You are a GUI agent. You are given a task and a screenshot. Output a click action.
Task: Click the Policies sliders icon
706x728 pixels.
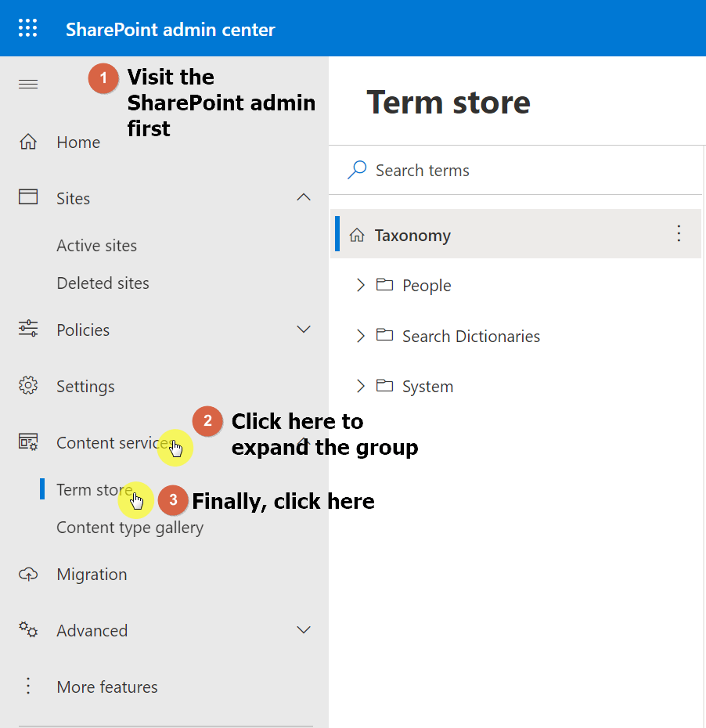pyautogui.click(x=28, y=329)
